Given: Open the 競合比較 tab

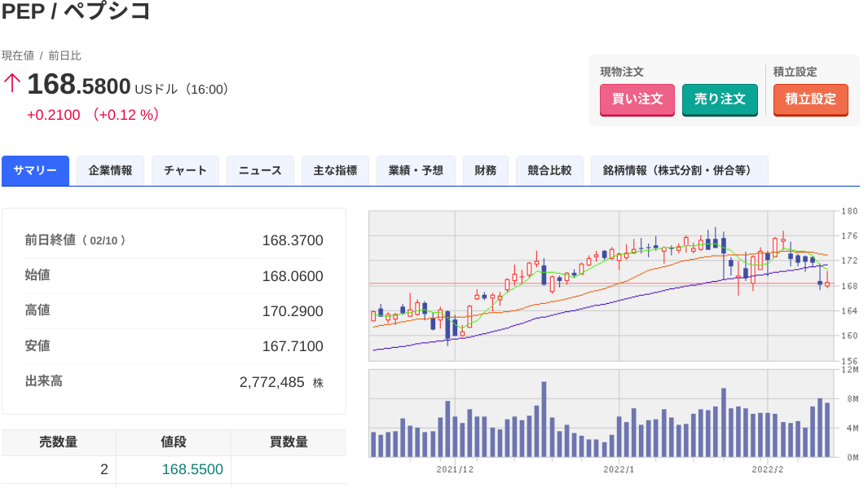Looking at the screenshot, I should 549,170.
